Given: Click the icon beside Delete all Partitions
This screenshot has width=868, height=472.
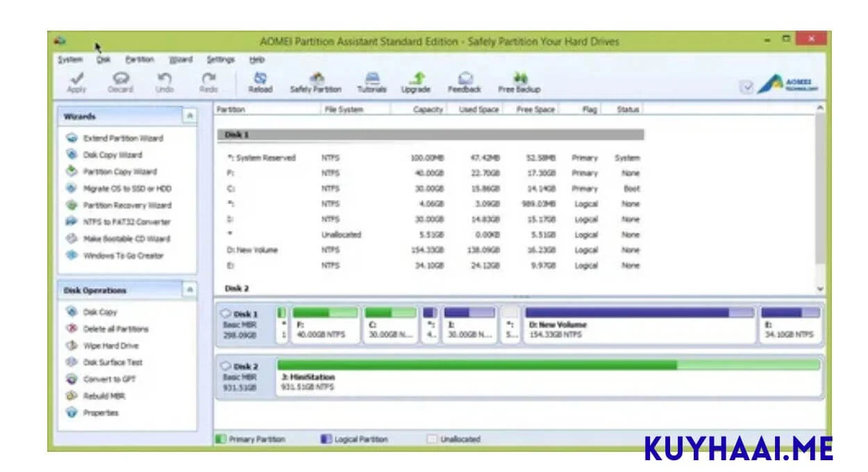Looking at the screenshot, I should [x=72, y=328].
